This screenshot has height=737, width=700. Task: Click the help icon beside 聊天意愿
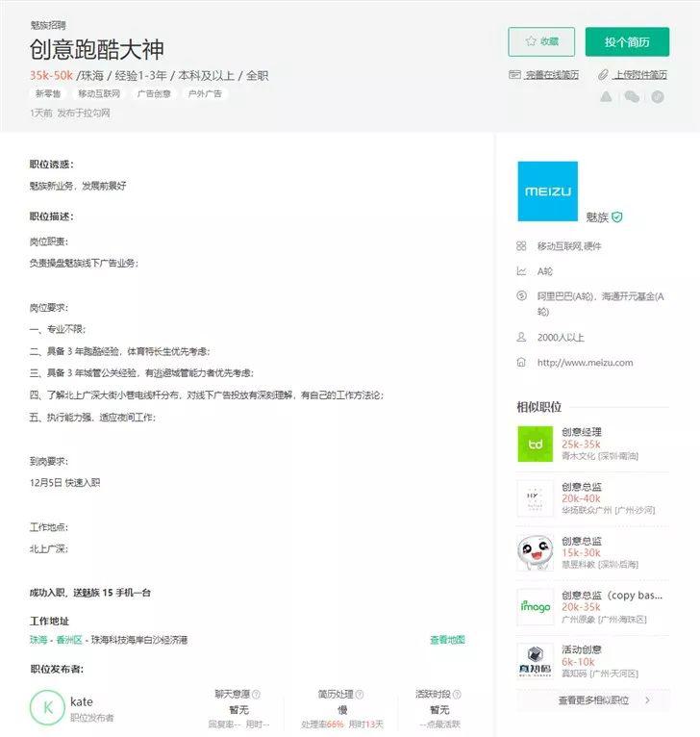pos(256,694)
